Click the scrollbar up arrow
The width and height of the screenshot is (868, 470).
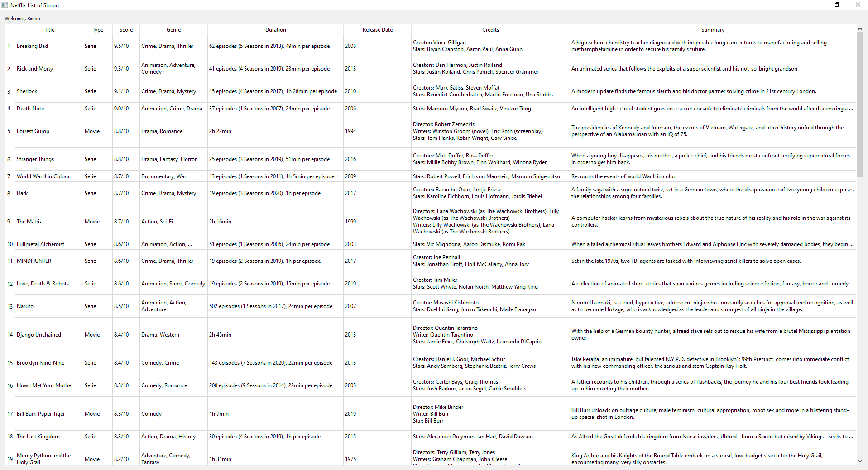pyautogui.click(x=860, y=28)
